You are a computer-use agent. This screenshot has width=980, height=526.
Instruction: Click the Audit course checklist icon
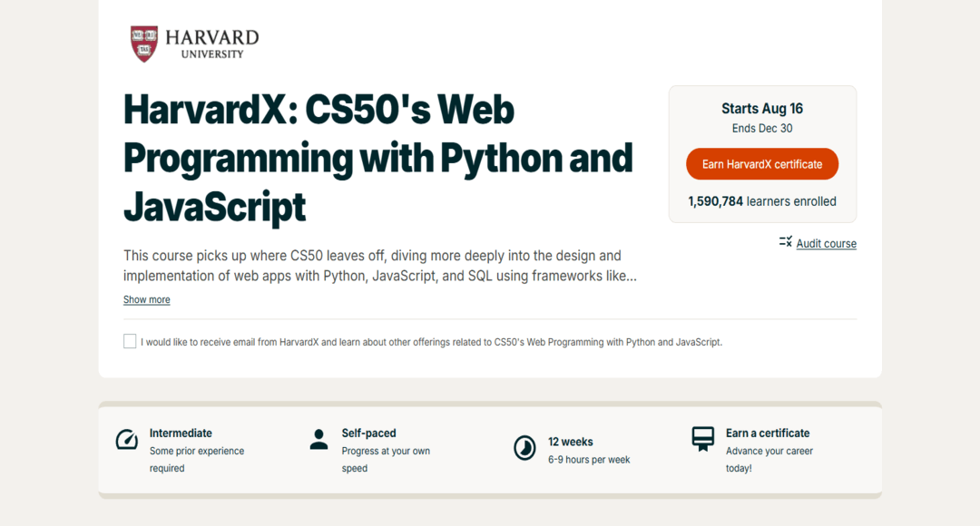click(786, 242)
